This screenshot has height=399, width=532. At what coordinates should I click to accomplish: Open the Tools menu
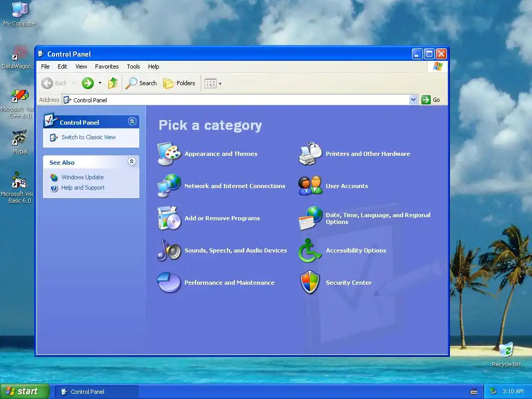pos(134,66)
